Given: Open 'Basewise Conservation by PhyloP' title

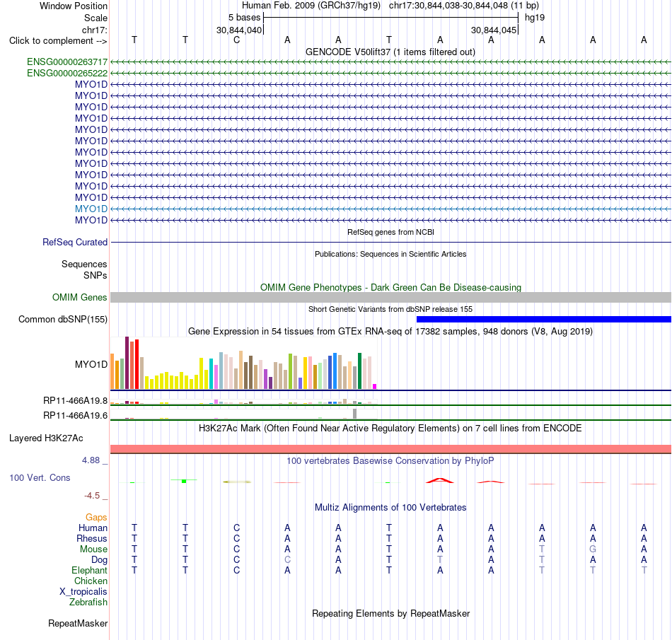Looking at the screenshot, I should tap(390, 461).
